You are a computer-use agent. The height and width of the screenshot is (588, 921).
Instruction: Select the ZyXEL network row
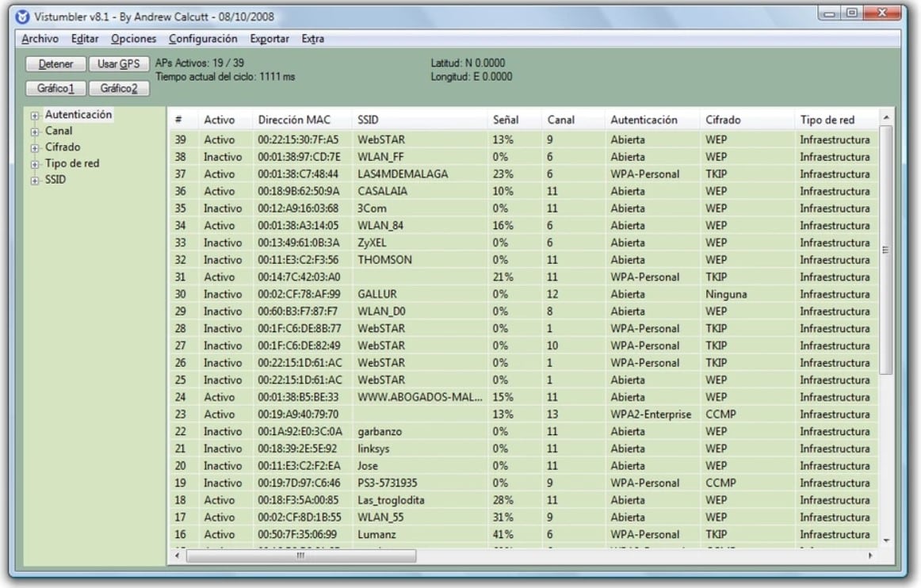click(524, 242)
